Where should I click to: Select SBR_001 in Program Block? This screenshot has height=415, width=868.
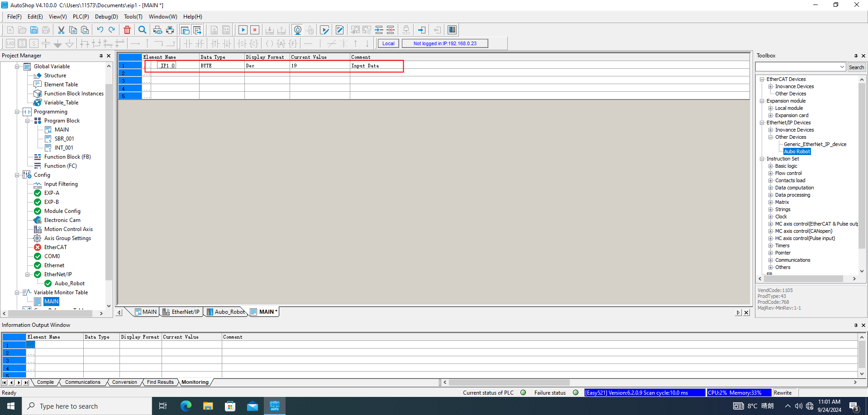64,139
